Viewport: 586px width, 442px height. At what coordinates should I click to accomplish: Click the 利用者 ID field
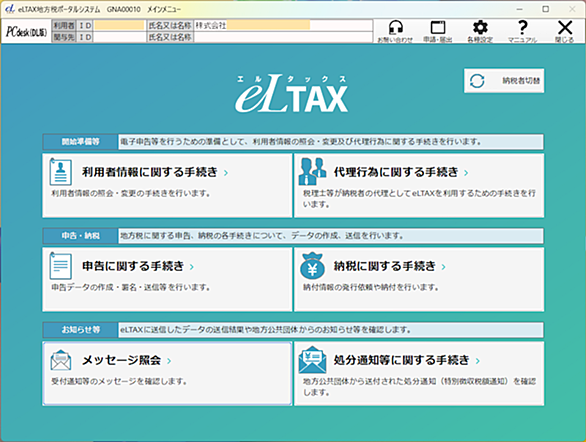(x=119, y=25)
